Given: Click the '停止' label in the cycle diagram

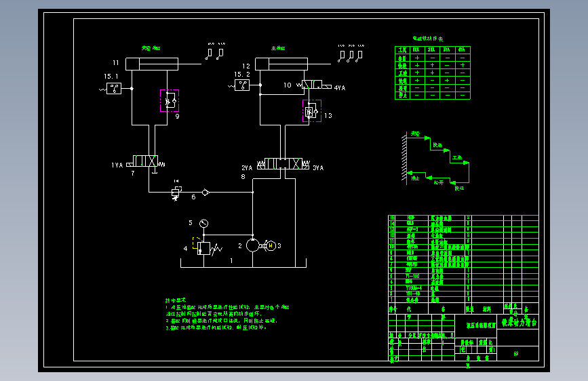Looking at the screenshot, I should click(415, 178).
